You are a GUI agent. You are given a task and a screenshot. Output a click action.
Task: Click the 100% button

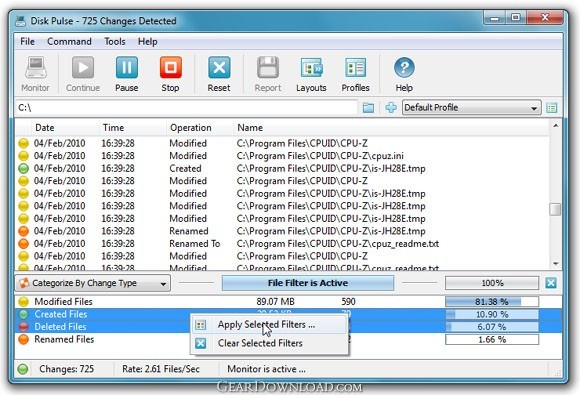coord(492,283)
